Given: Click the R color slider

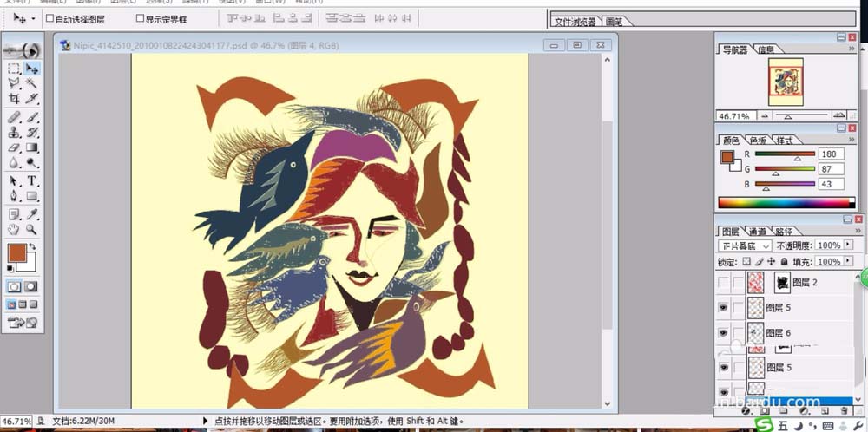Looking at the screenshot, I should [785, 154].
